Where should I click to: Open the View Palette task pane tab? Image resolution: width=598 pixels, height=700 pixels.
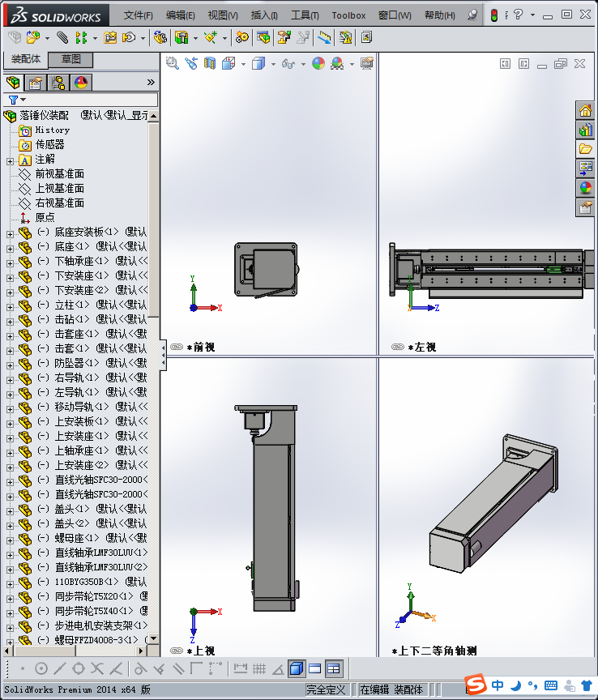[585, 169]
